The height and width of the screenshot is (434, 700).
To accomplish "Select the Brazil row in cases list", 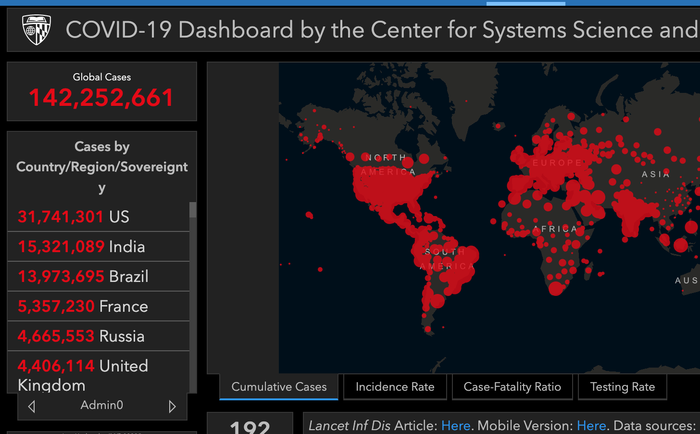I will (99, 276).
